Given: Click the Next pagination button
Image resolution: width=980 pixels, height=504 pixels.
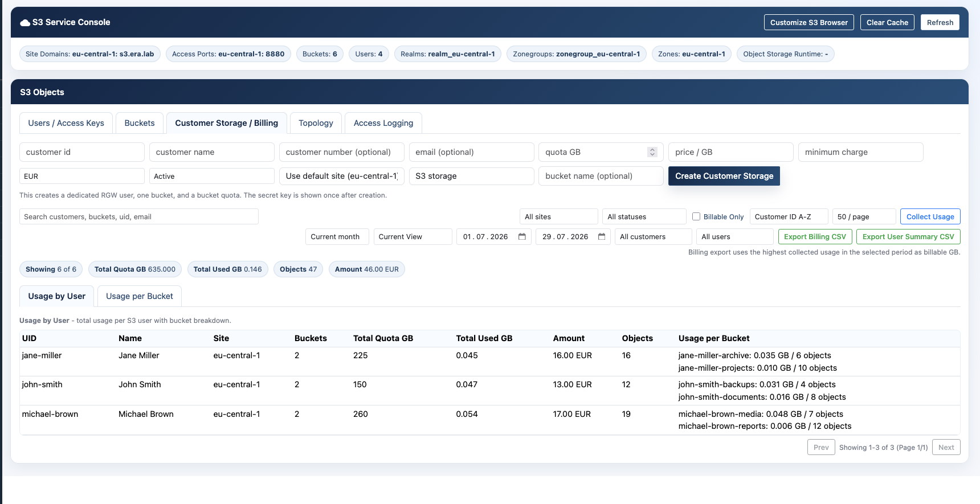Looking at the screenshot, I should click(946, 448).
